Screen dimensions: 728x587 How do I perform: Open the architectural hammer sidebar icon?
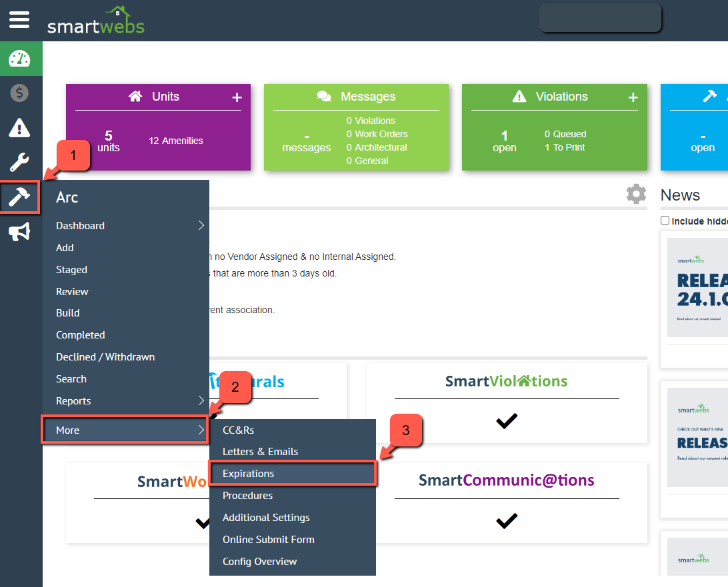click(19, 197)
